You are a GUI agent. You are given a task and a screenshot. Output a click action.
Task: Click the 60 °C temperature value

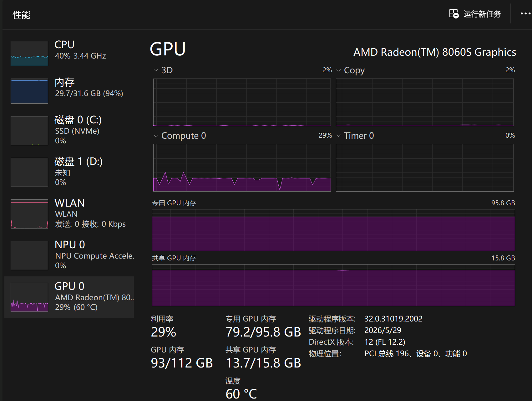tap(241, 394)
